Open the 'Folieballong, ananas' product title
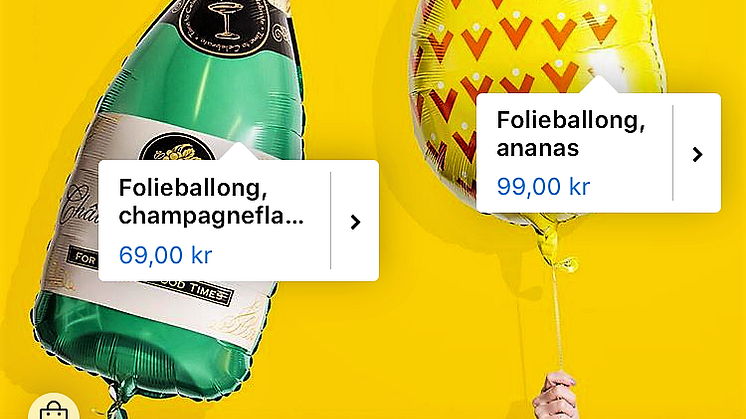This screenshot has width=746, height=419. pos(570,134)
